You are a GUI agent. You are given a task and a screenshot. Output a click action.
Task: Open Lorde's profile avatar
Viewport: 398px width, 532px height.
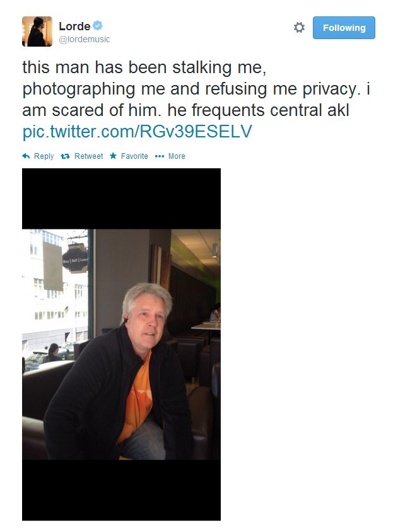(37, 32)
